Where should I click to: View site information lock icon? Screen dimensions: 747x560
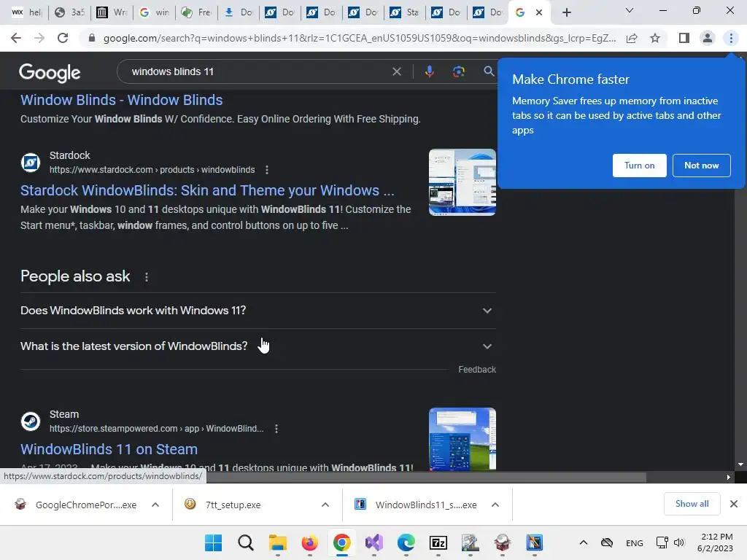click(92, 38)
